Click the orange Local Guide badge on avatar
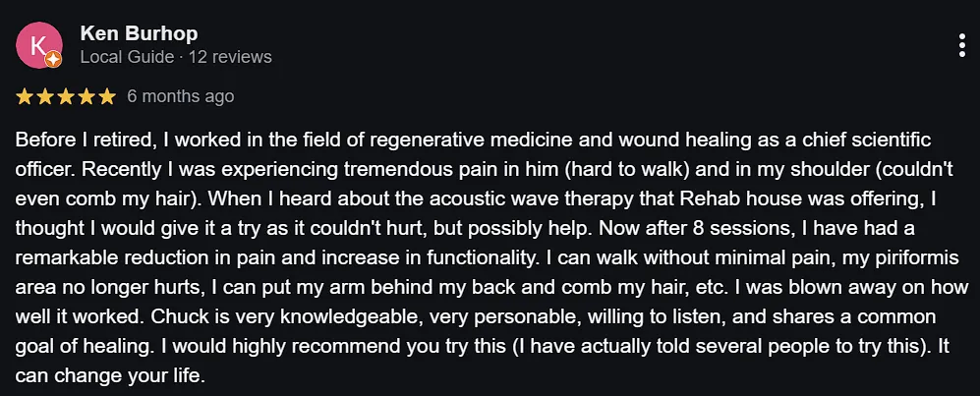This screenshot has height=396, width=980. pos(54,60)
